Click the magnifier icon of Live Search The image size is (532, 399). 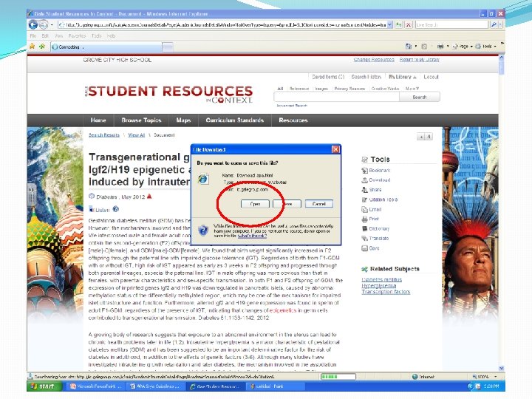coord(494,24)
